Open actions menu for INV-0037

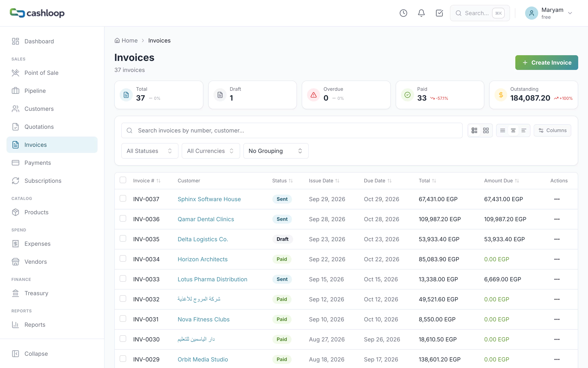click(557, 199)
